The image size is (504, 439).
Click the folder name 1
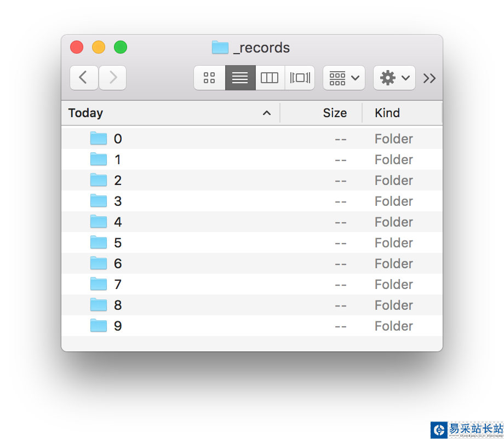tap(118, 160)
